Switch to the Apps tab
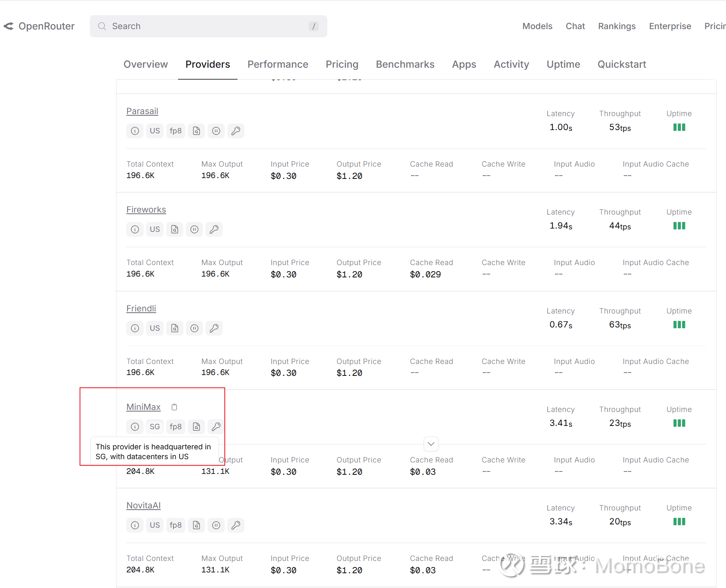 [x=464, y=64]
